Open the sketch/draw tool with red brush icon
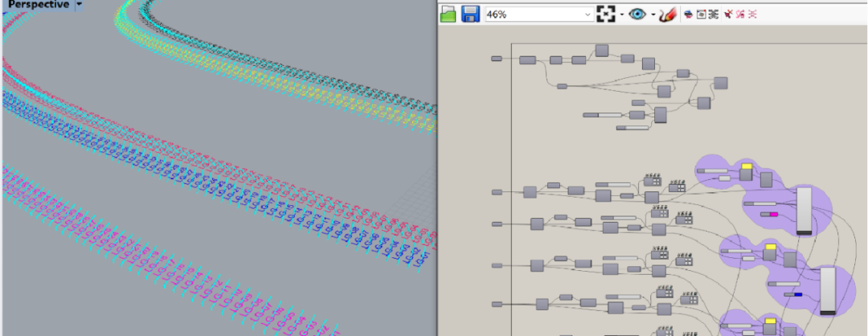 pos(666,14)
